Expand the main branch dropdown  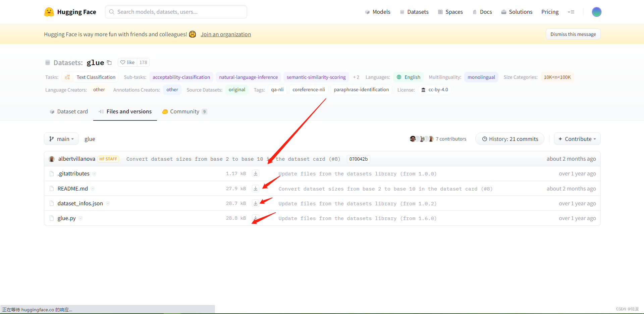[61, 139]
